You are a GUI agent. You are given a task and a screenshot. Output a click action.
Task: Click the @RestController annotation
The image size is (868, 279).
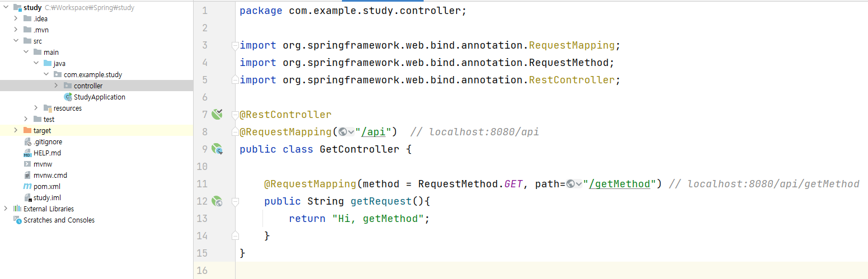[285, 115]
